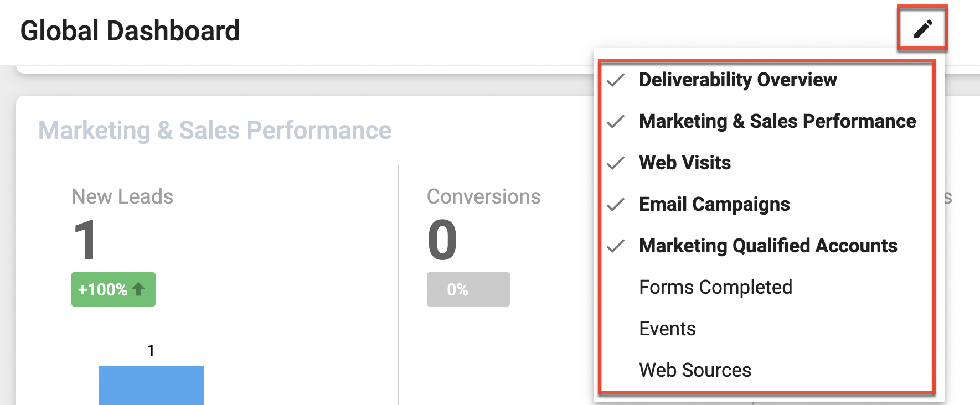This screenshot has width=980, height=405.
Task: Click the checkmark next to Email Campaigns
Action: [x=615, y=204]
